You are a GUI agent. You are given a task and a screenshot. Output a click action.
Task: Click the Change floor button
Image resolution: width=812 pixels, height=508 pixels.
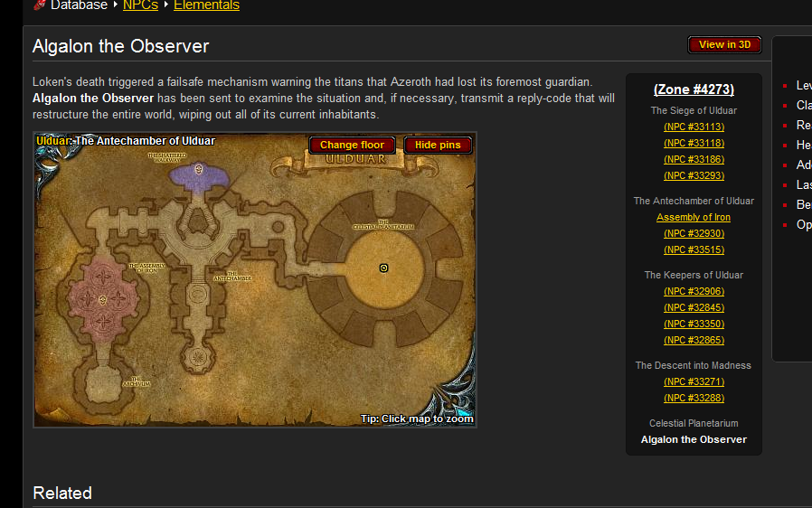click(x=352, y=145)
